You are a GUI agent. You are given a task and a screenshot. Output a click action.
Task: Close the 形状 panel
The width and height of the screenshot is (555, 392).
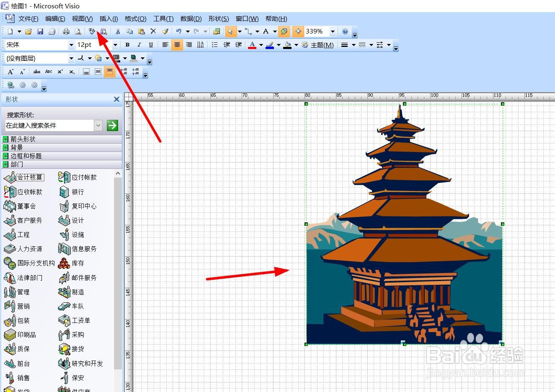pyautogui.click(x=116, y=99)
